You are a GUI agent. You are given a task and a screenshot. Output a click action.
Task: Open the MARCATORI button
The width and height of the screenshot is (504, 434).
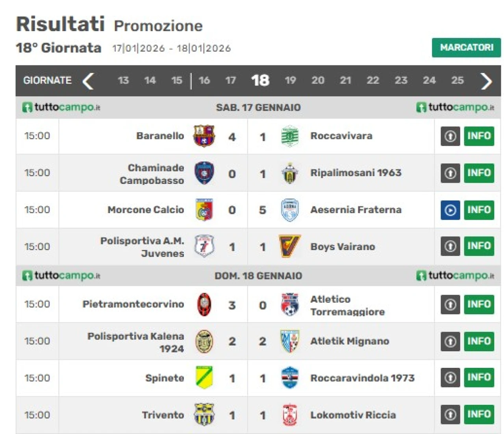click(x=466, y=48)
